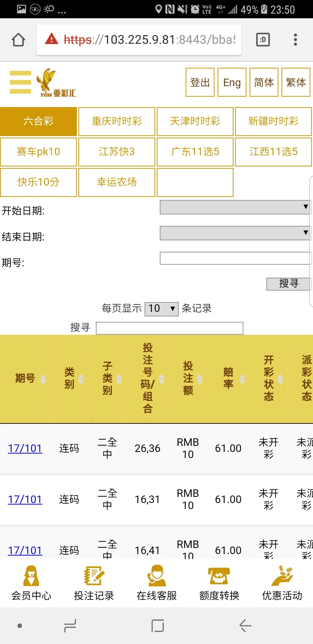The width and height of the screenshot is (313, 644).
Task: Tap the Android home square button
Action: 158,626
